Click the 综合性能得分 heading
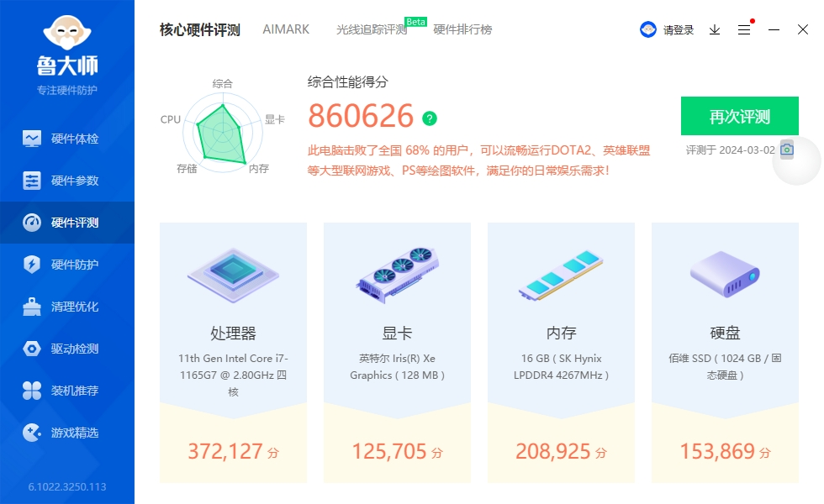This screenshot has width=824, height=504. tap(348, 82)
